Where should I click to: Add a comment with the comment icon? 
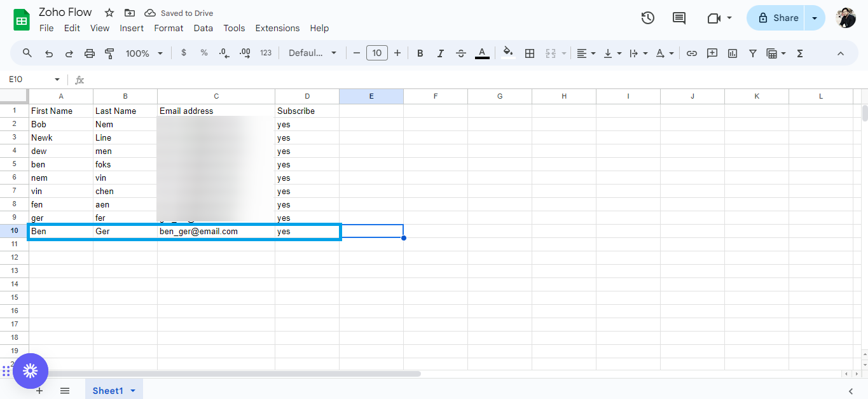click(x=712, y=53)
